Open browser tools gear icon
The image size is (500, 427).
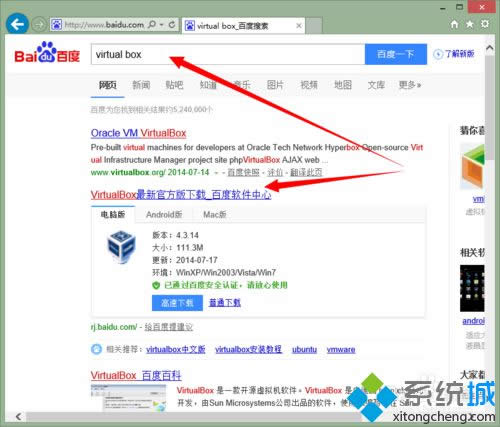point(485,24)
